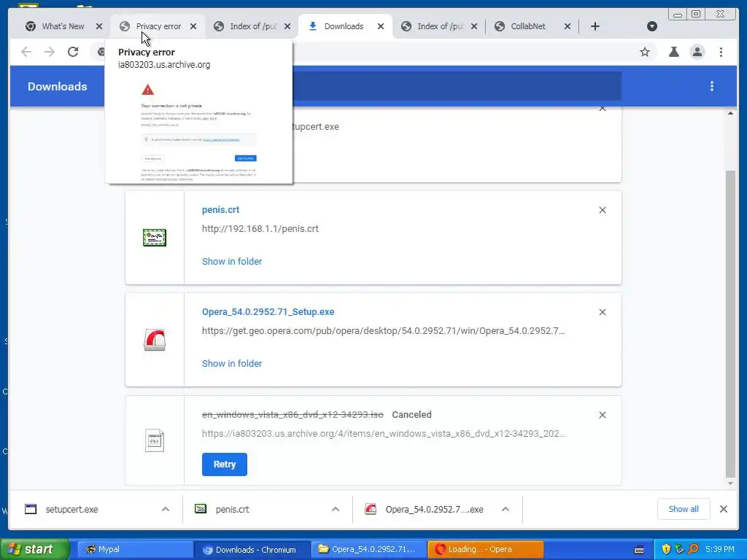The image size is (747, 560).
Task: Close the Downloads tab
Action: pyautogui.click(x=381, y=26)
